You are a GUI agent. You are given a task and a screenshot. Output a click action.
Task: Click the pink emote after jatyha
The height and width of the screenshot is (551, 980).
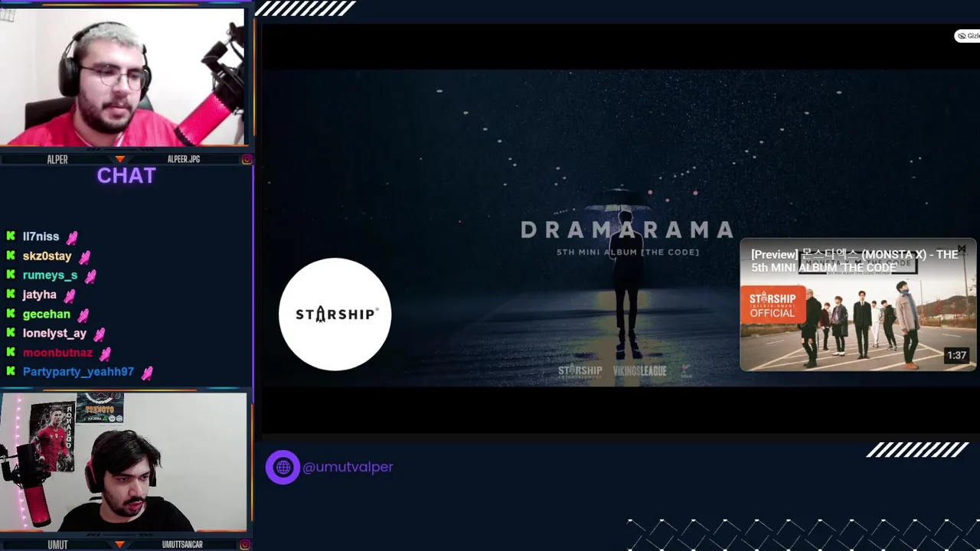pyautogui.click(x=70, y=295)
